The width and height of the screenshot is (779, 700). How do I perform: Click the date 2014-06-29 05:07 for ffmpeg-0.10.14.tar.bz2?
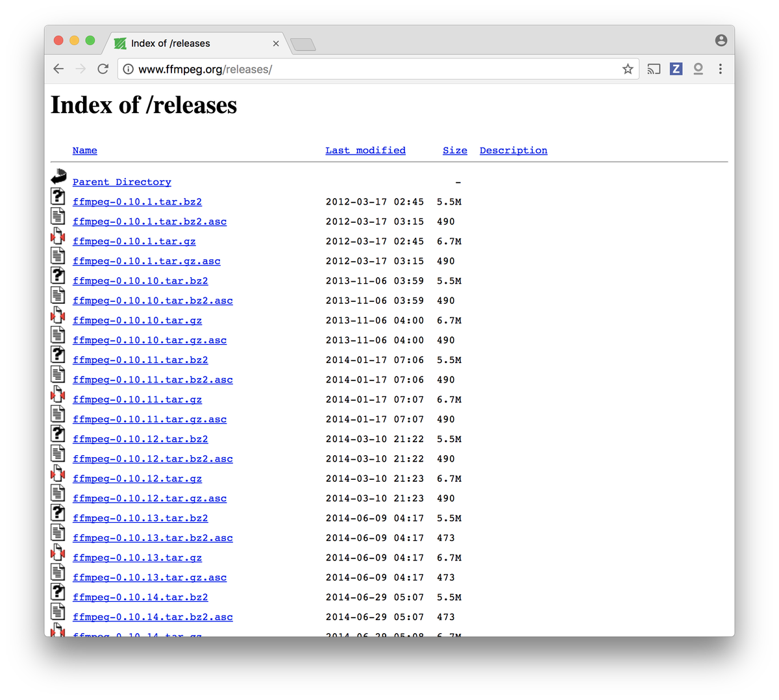coord(375,597)
